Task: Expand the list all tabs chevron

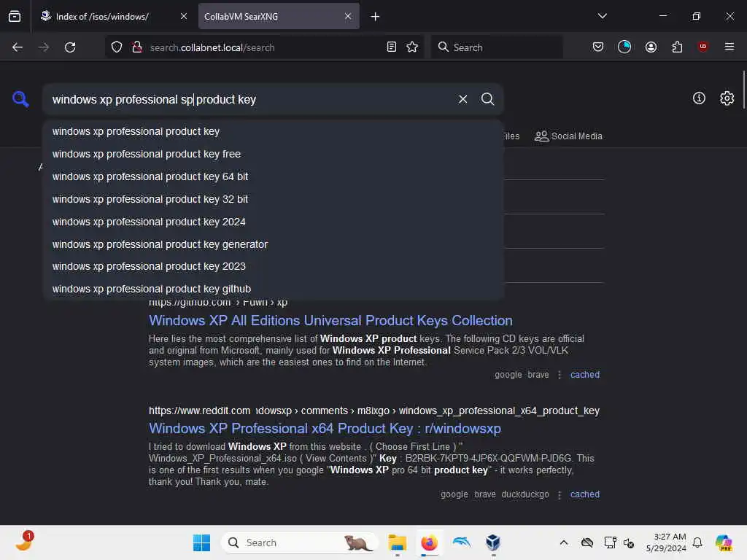Action: click(602, 16)
